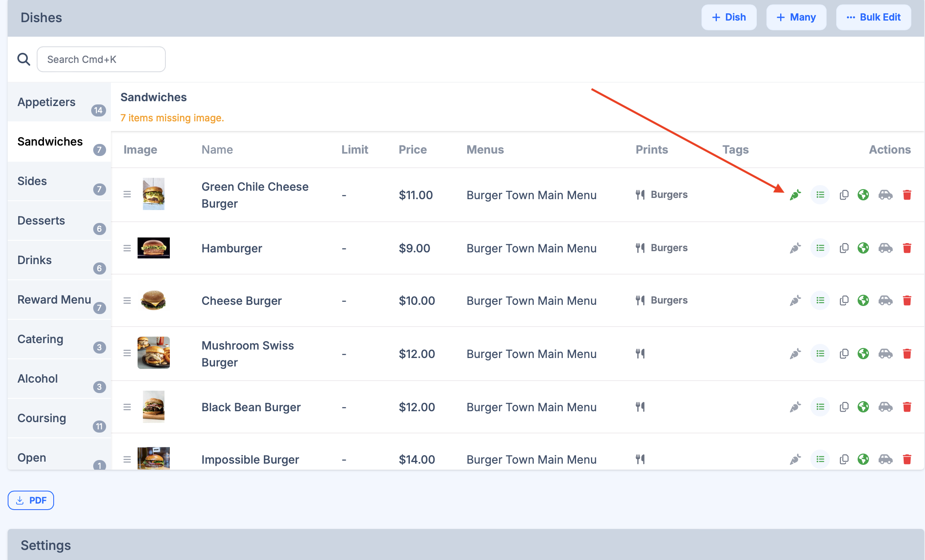Screen dimensions: 925x560
Task: Click the fork-knife prints icon for Impossible Burger
Action: pos(640,459)
